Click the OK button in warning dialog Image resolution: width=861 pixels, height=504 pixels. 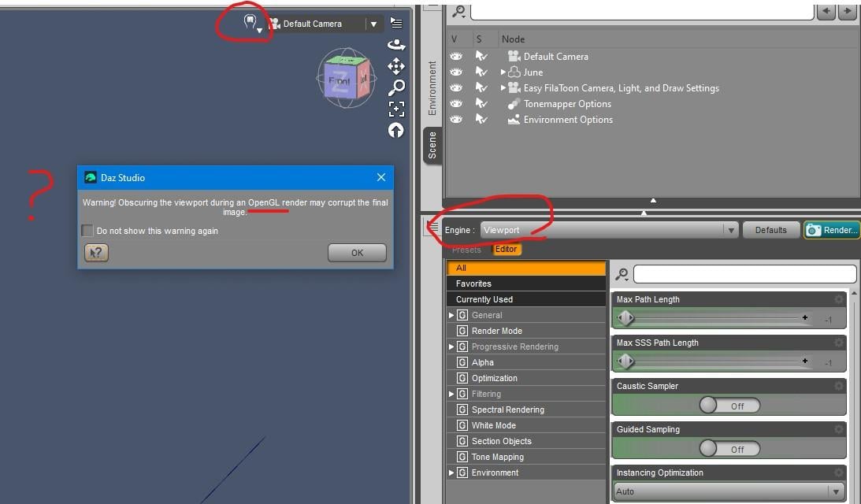click(357, 253)
